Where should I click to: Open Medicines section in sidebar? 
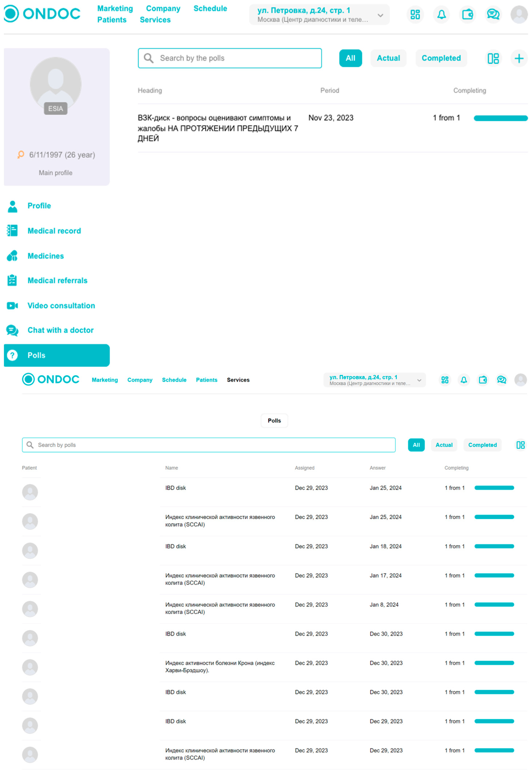(x=46, y=256)
